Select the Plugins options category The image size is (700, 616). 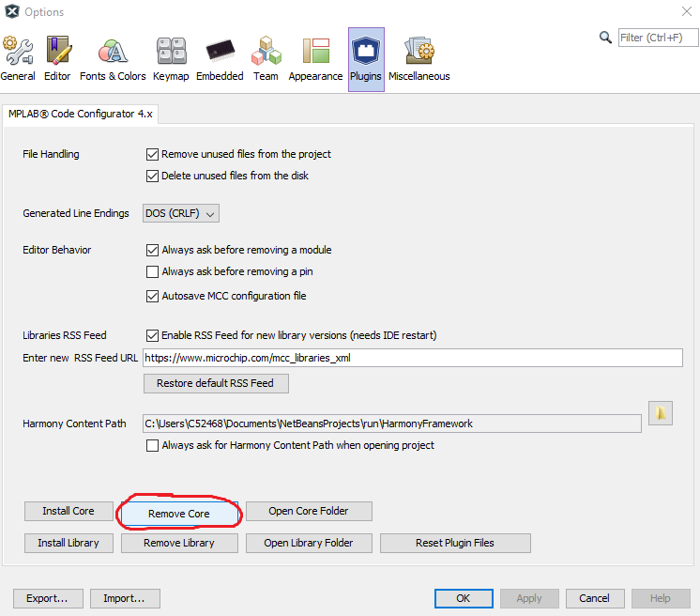[x=366, y=59]
